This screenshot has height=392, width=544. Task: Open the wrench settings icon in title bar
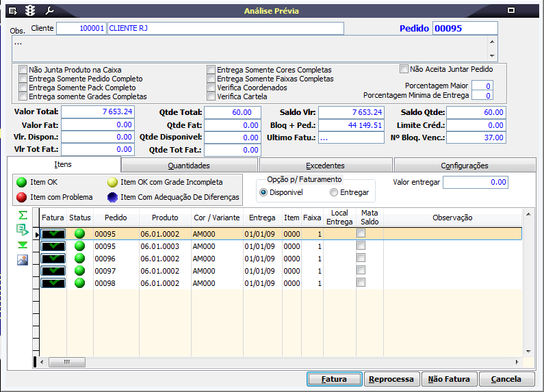click(49, 11)
